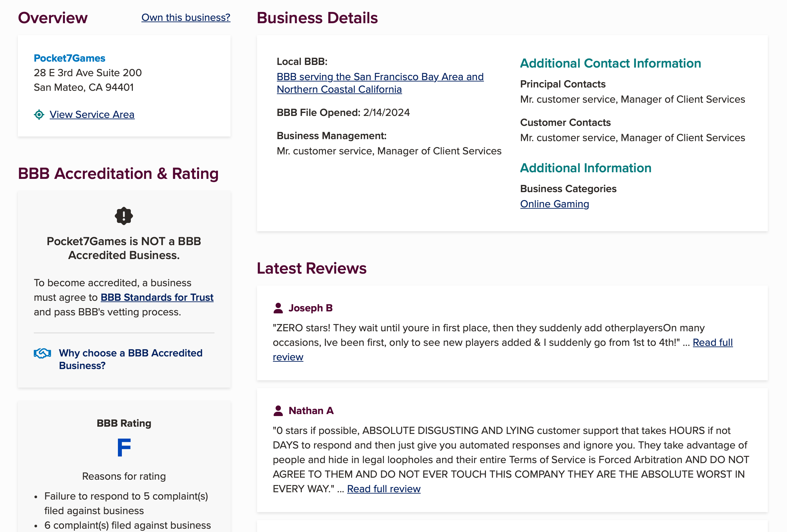The height and width of the screenshot is (532, 787).
Task: Open the Online Gaming category link
Action: (x=554, y=203)
